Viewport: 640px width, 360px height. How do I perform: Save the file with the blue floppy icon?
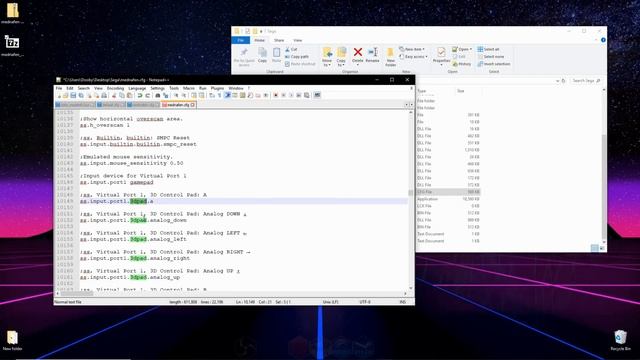point(73,96)
